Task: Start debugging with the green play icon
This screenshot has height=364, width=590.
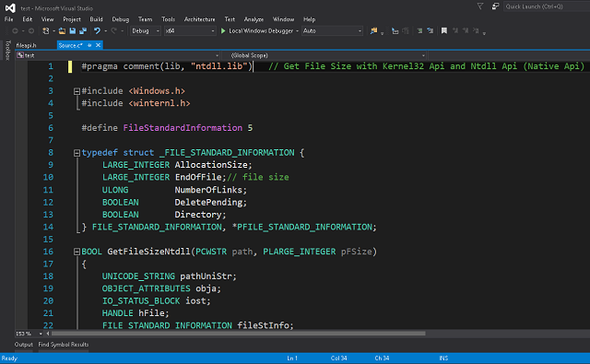Action: 223,30
